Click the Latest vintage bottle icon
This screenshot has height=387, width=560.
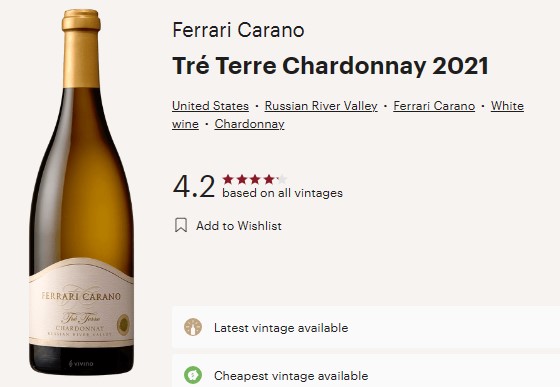pos(193,327)
